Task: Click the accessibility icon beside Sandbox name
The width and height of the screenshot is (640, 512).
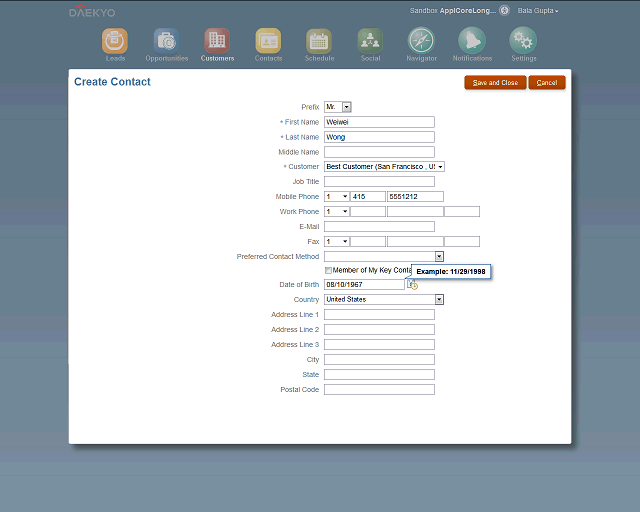Action: click(x=504, y=10)
